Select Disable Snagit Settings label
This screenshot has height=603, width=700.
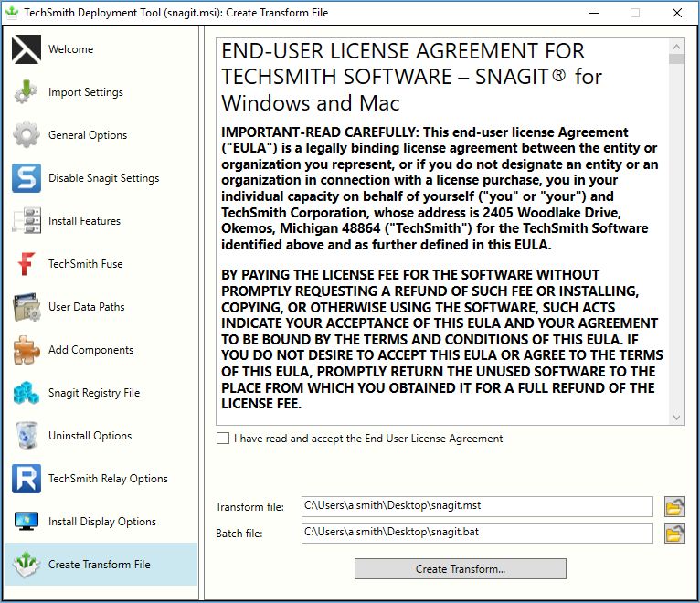coord(103,177)
